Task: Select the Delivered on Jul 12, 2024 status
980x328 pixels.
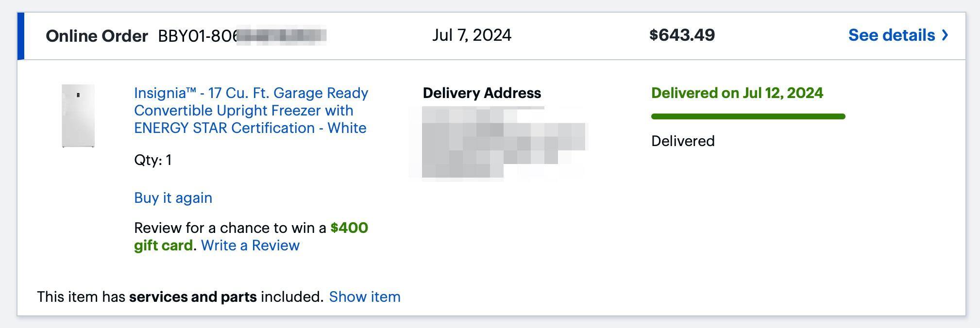Action: point(737,93)
